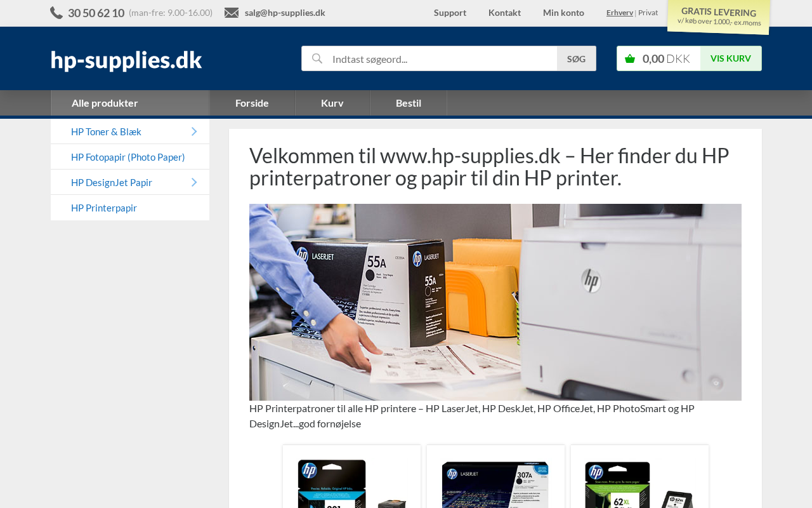Switch to Erhverv pricing
This screenshot has width=812, height=508.
pos(620,13)
